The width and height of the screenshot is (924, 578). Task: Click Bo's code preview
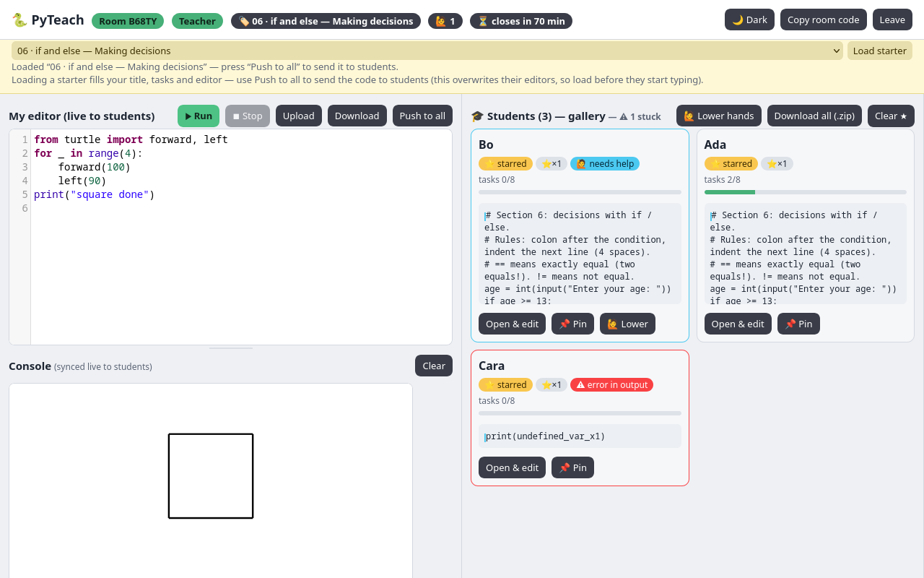[580, 254]
